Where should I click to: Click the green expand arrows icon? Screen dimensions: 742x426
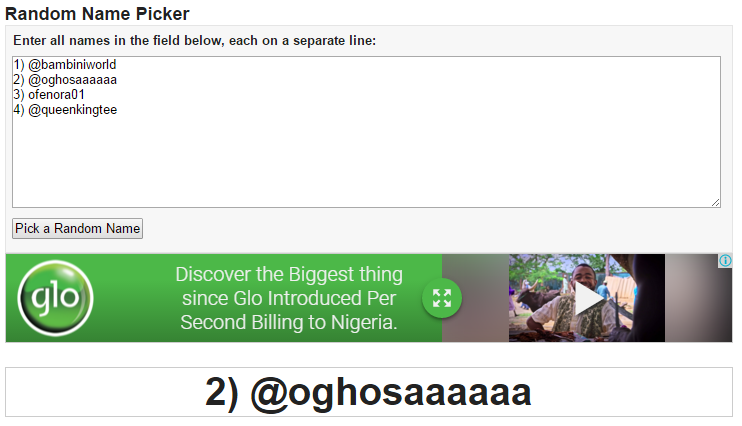[x=442, y=298]
